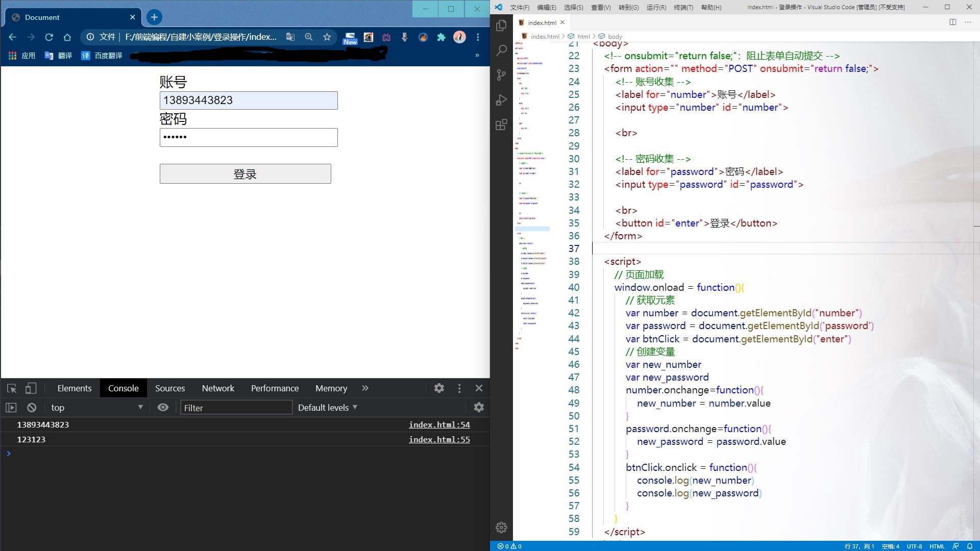Select the inspect element tool in DevTools

pyautogui.click(x=11, y=388)
